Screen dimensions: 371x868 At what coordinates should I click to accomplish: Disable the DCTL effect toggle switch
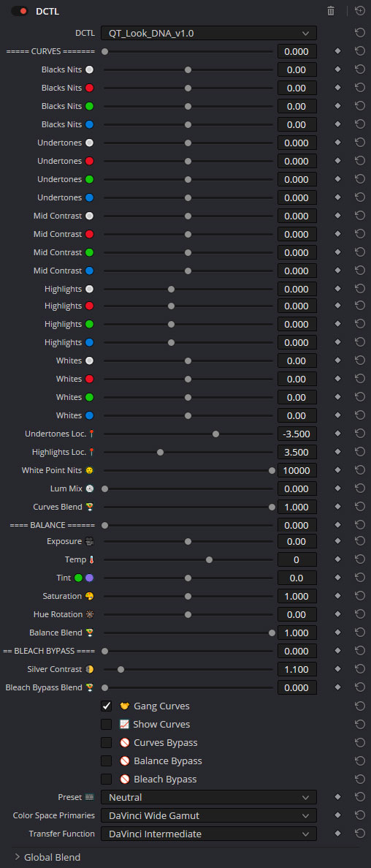point(19,11)
